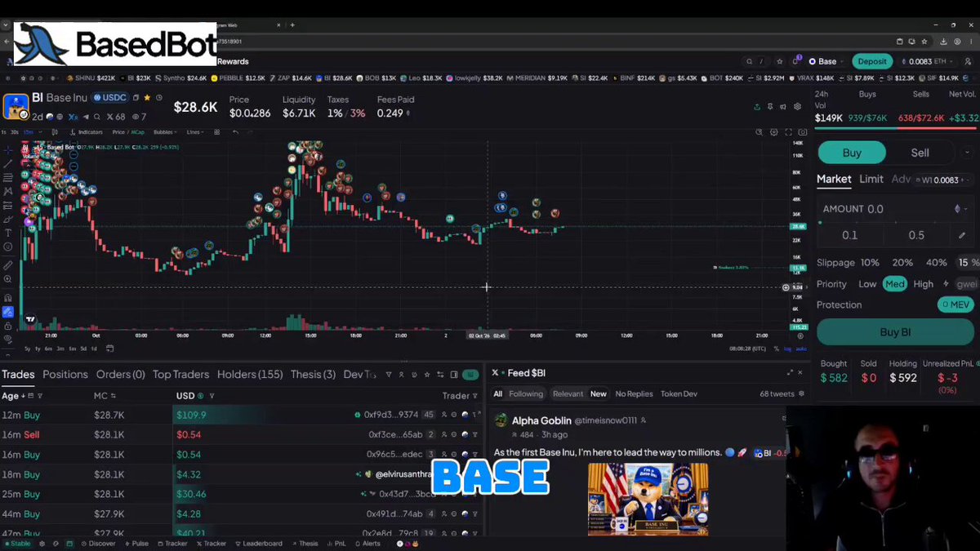Click the AMOUNT input field

coord(895,209)
